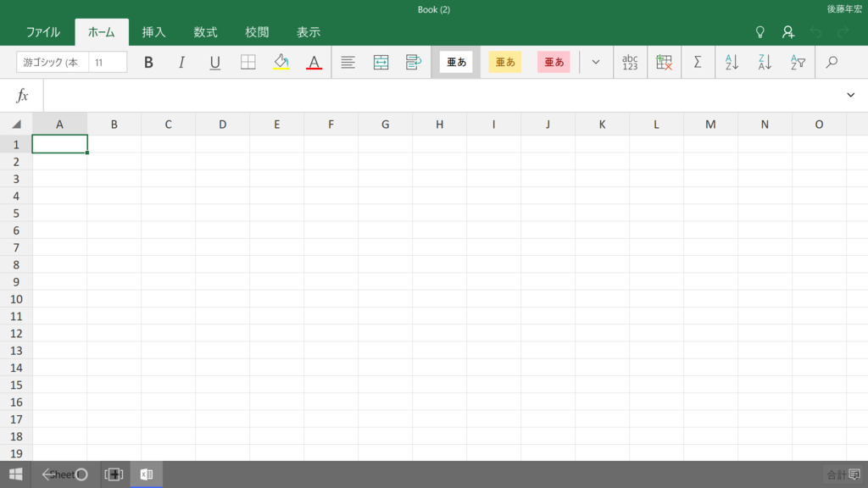This screenshot has width=868, height=488.
Task: Toggle bold formatting
Action: pyautogui.click(x=148, y=62)
